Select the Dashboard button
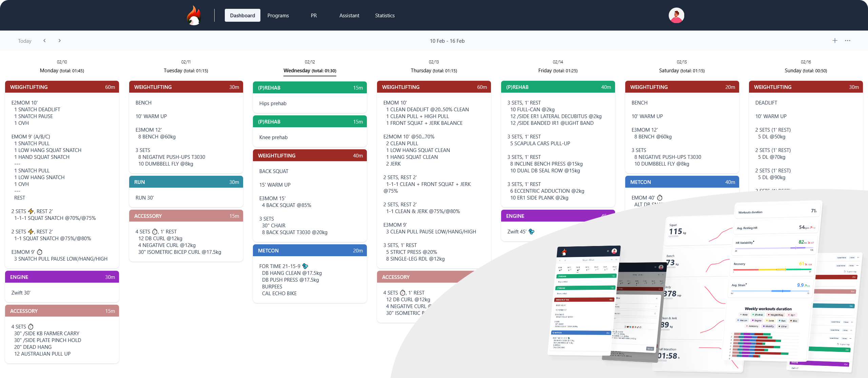Image resolution: width=868 pixels, height=378 pixels. (x=242, y=16)
